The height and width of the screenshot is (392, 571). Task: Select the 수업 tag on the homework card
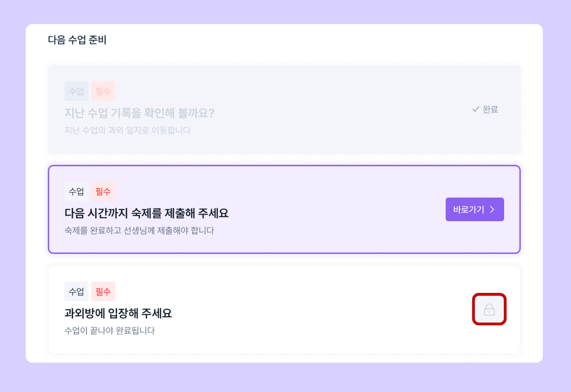tap(76, 191)
